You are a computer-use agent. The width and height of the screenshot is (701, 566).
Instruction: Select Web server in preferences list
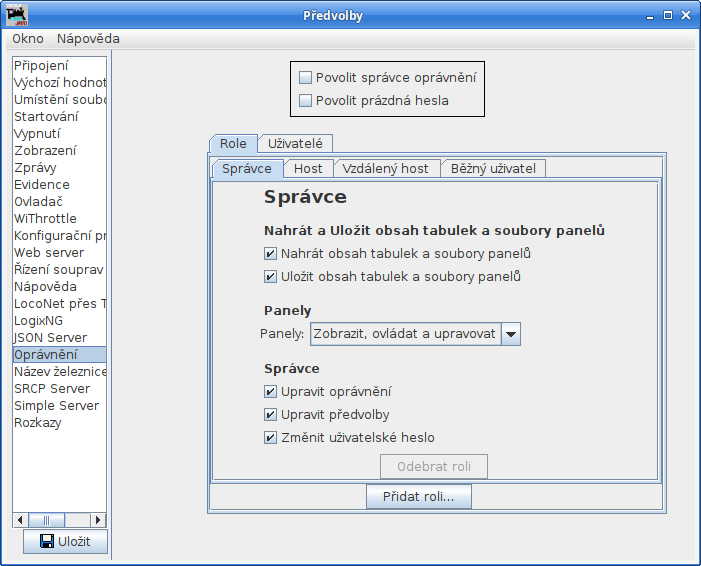(x=49, y=253)
